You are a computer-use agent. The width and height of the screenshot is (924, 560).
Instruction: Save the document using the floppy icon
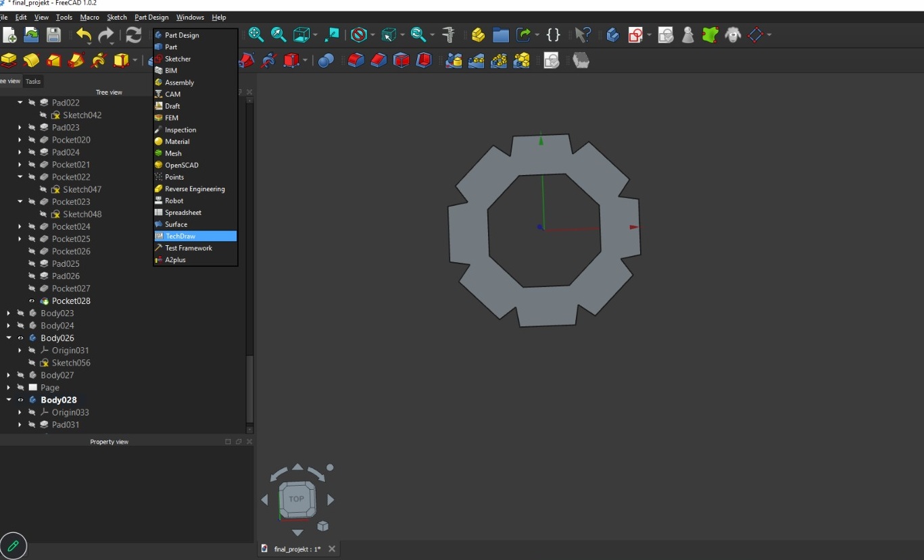[53, 35]
